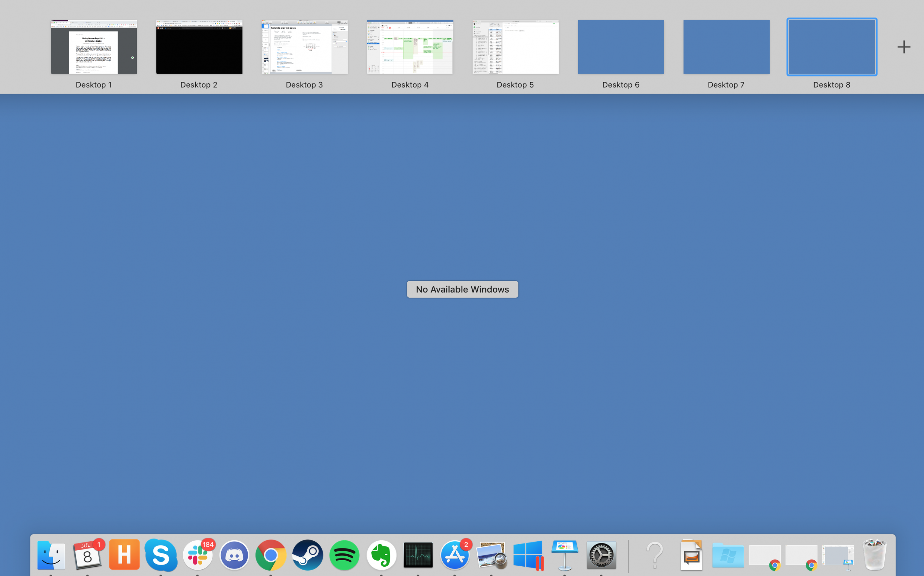Open Evernote elephant icon
This screenshot has width=924, height=576.
point(381,555)
